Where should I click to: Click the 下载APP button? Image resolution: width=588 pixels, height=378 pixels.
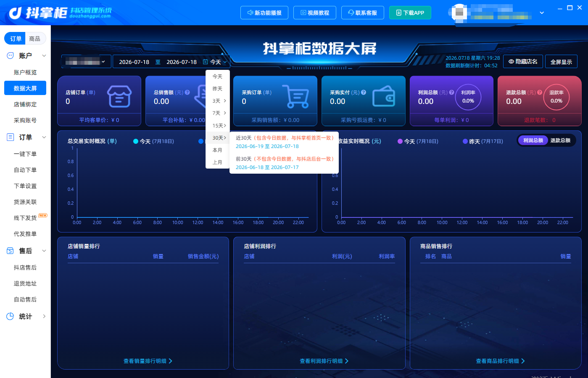410,13
